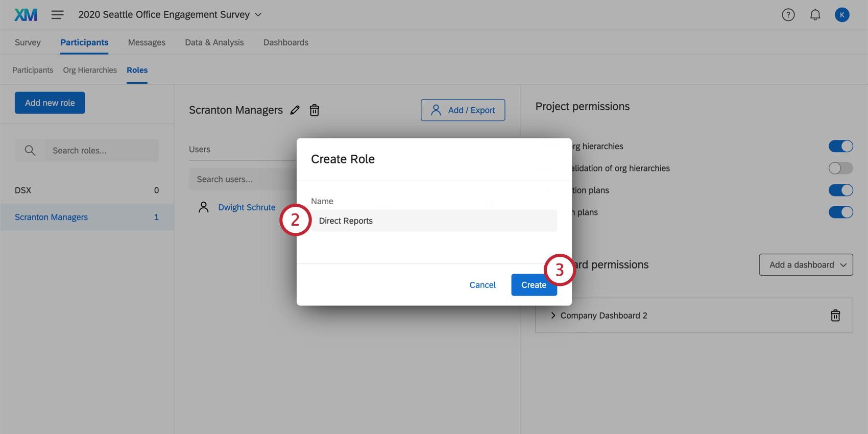Click the Create button in dialog
Viewport: 868px width, 434px height.
point(534,285)
